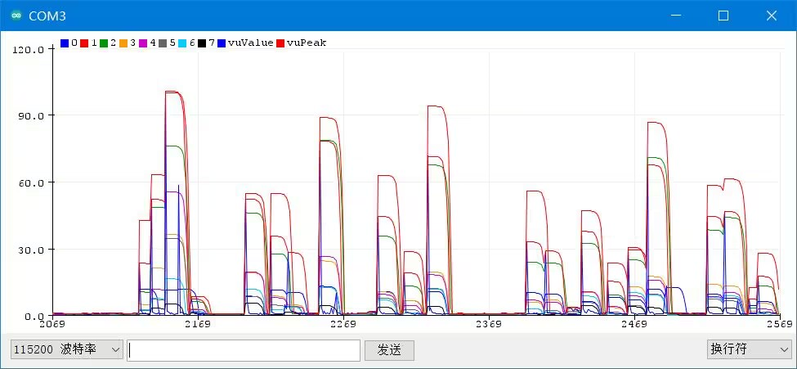Click the green legend swatch for series 2
Viewport: 797px width, 369px height.
pyautogui.click(x=104, y=44)
